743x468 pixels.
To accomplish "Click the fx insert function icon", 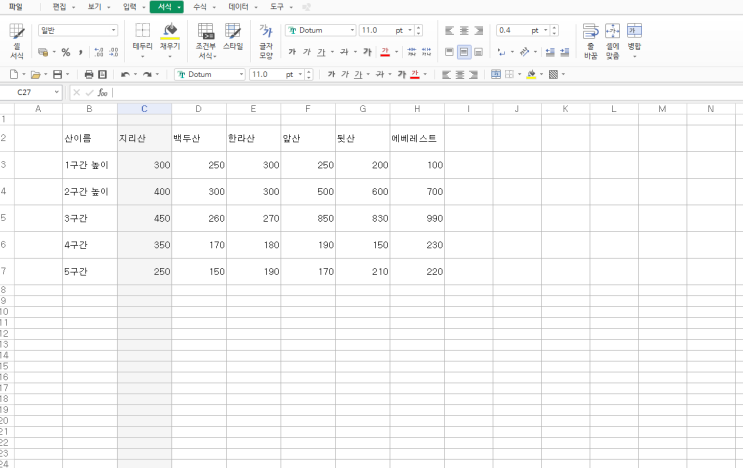I will tap(102, 92).
